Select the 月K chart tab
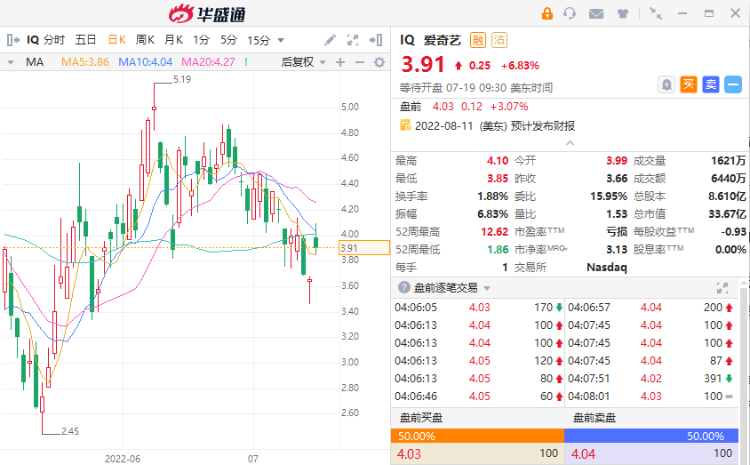The image size is (750, 465). tap(174, 40)
